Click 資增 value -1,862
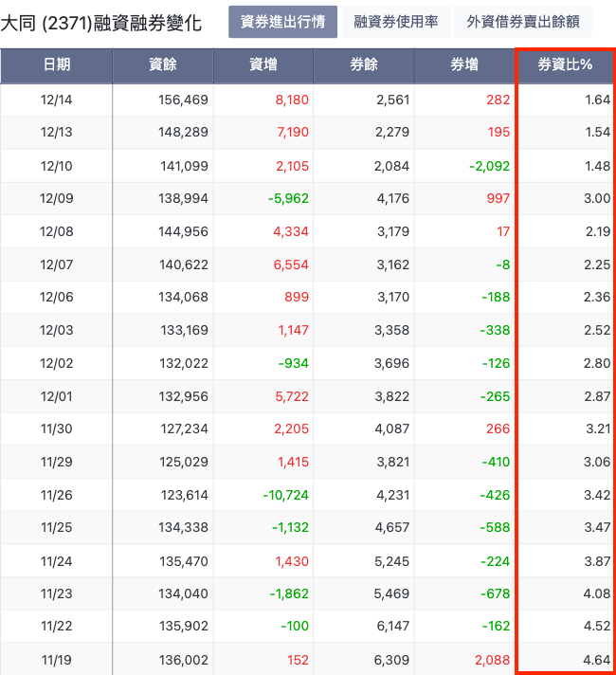 tap(289, 593)
